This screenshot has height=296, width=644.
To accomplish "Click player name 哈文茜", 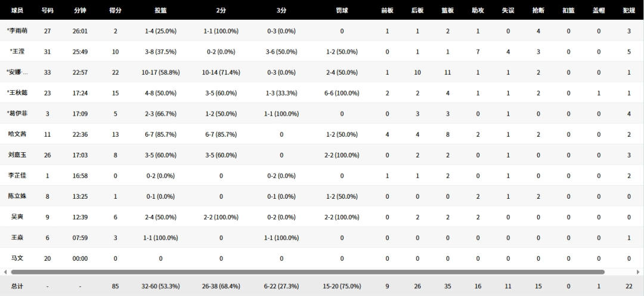I will point(17,134).
